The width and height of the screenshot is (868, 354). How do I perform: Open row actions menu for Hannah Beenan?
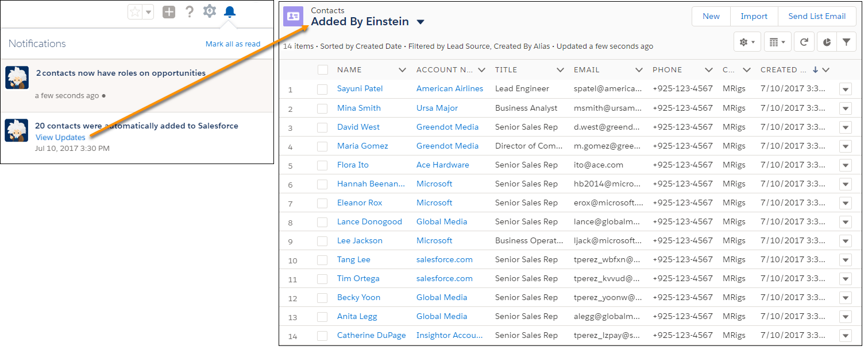pyautogui.click(x=845, y=184)
